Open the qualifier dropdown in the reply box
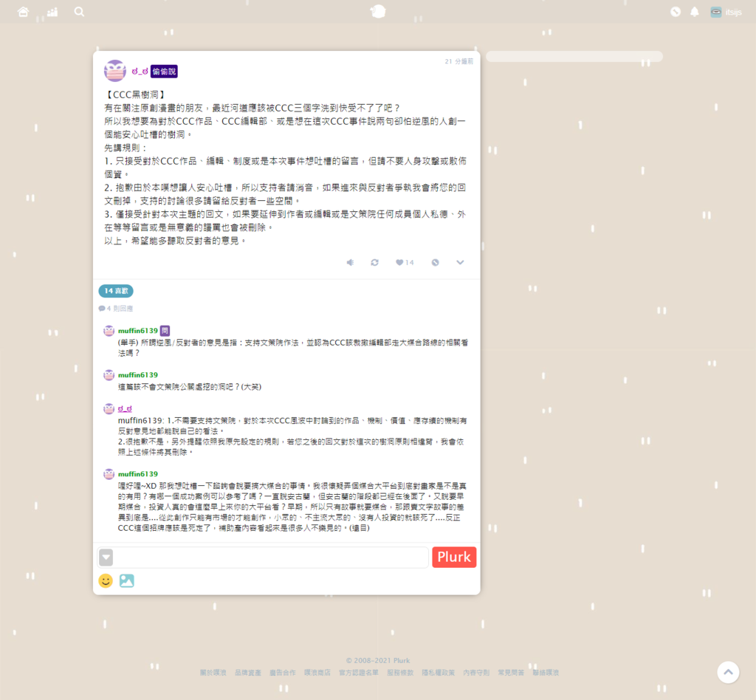 (x=106, y=557)
